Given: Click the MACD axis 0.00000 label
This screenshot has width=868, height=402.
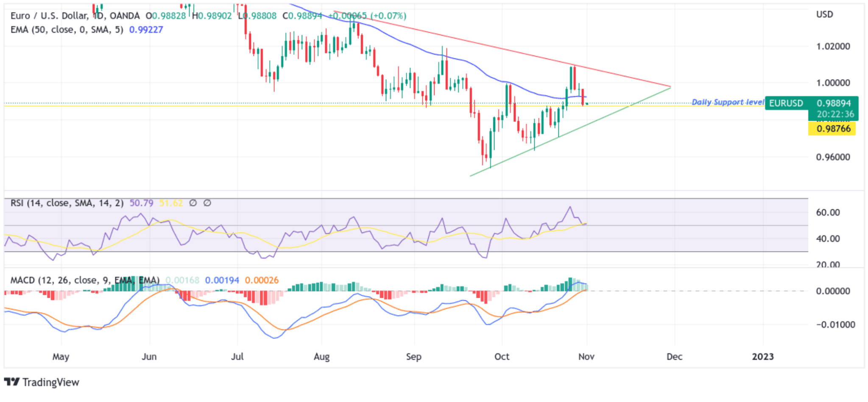Looking at the screenshot, I should 833,291.
